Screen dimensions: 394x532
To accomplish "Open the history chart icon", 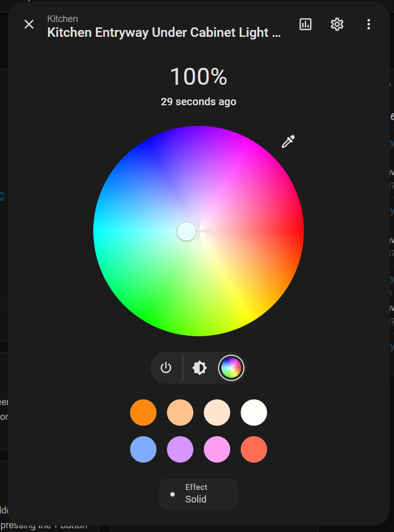I will coord(306,24).
